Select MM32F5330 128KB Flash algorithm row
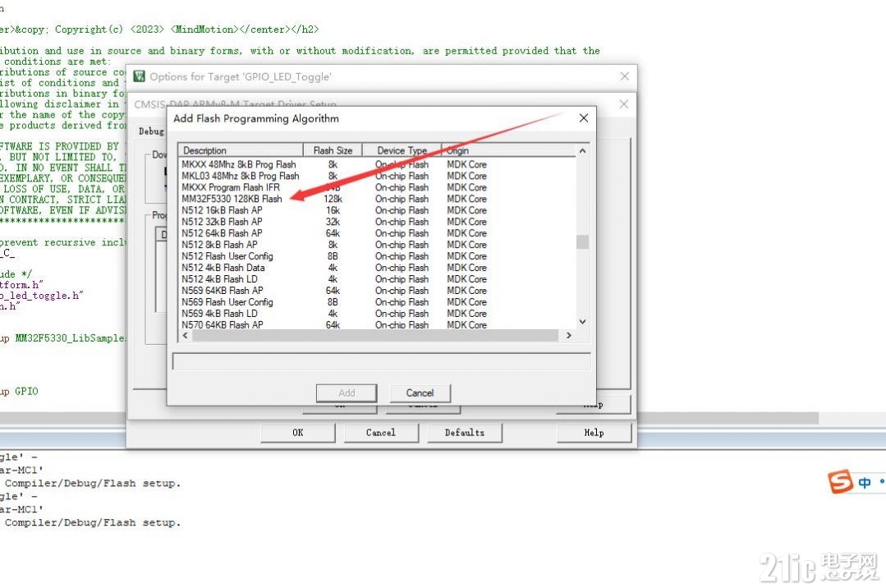The height and width of the screenshot is (588, 886). [x=378, y=199]
